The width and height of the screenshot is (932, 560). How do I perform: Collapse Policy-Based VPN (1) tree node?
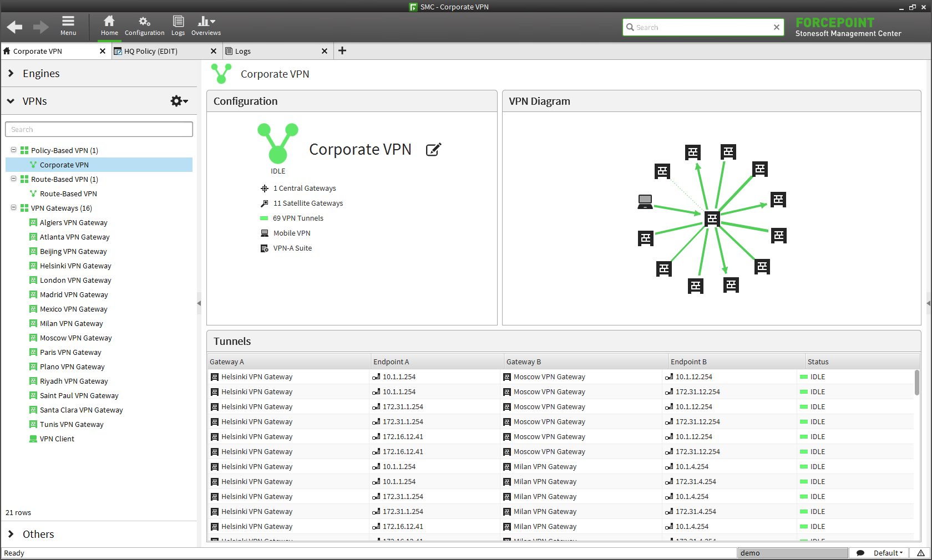coord(14,150)
